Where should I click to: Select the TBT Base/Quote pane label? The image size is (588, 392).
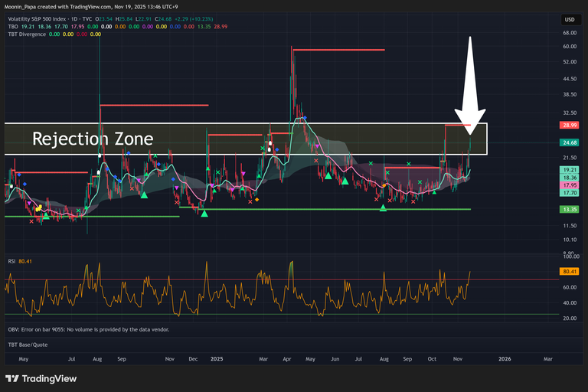point(28,345)
